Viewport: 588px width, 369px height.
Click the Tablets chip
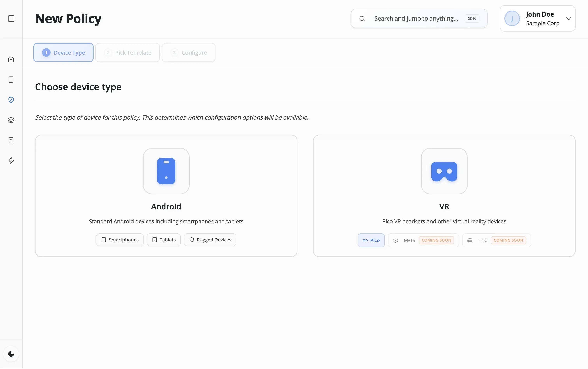[x=164, y=240]
